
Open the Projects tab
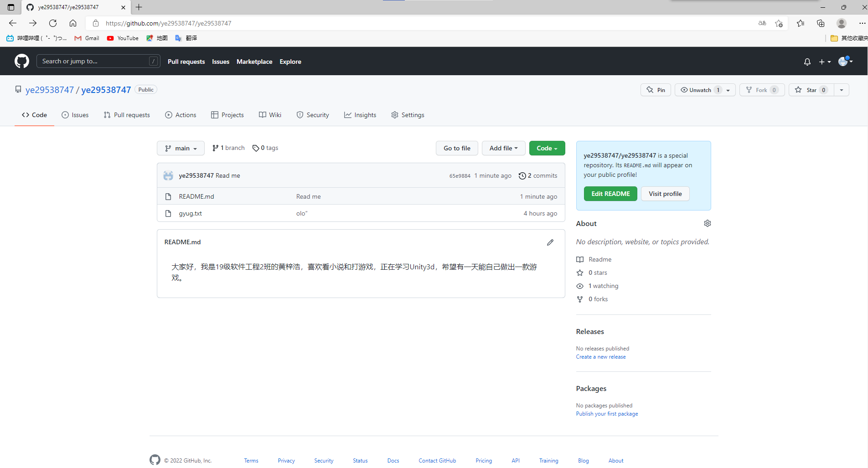[x=227, y=115]
